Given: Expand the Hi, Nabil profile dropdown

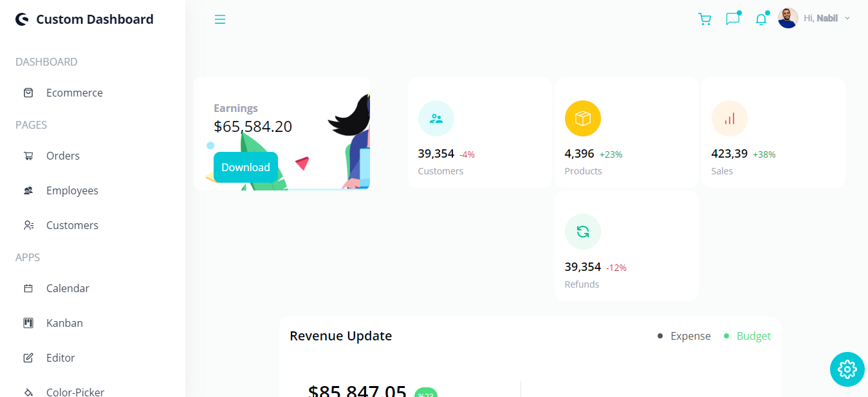Looking at the screenshot, I should point(815,18).
